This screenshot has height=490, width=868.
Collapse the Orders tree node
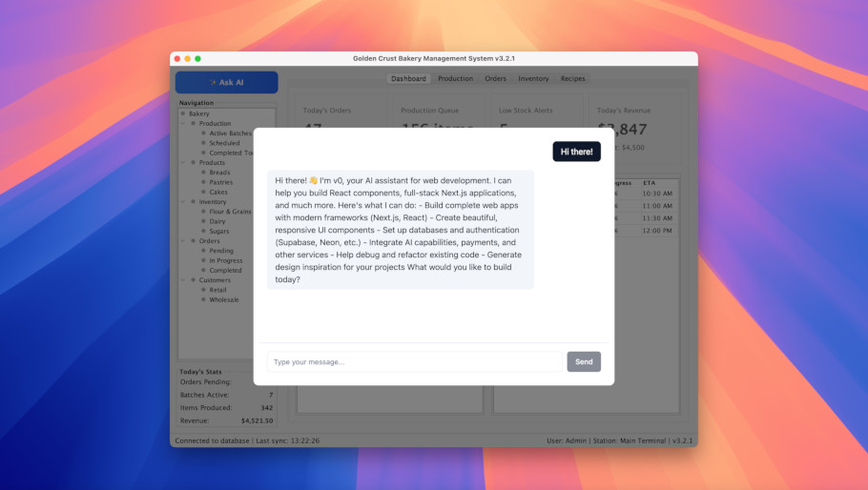coord(183,241)
